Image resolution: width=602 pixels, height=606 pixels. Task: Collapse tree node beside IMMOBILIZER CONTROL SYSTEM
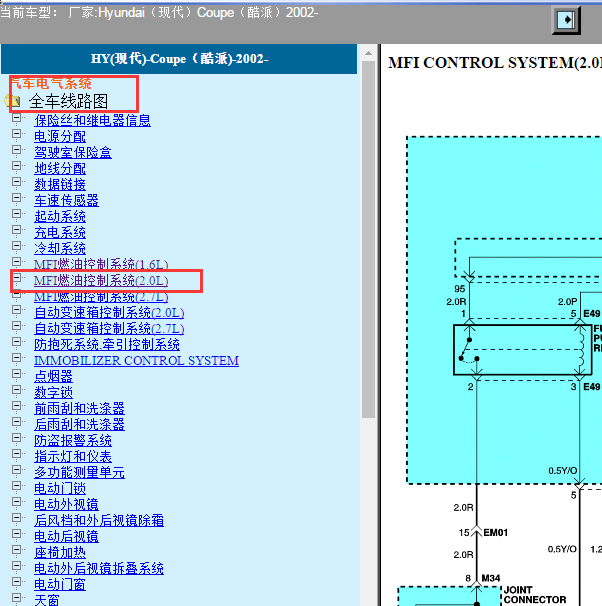[x=16, y=358]
